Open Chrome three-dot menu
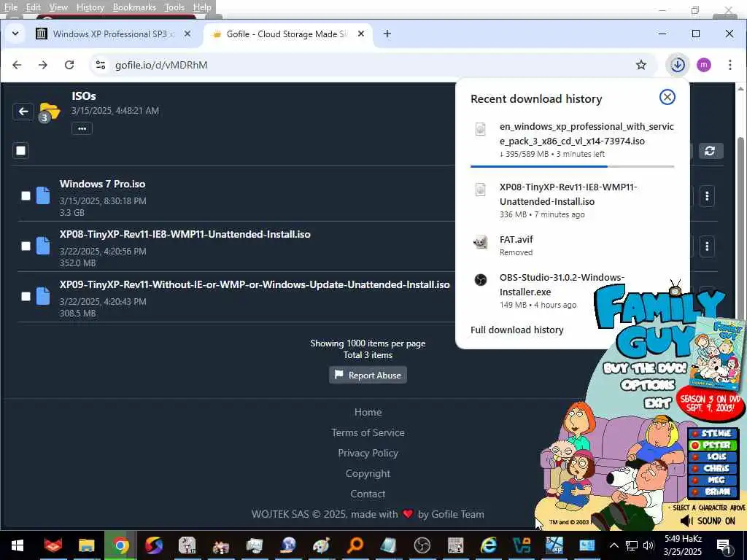This screenshot has width=747, height=560. 729,65
